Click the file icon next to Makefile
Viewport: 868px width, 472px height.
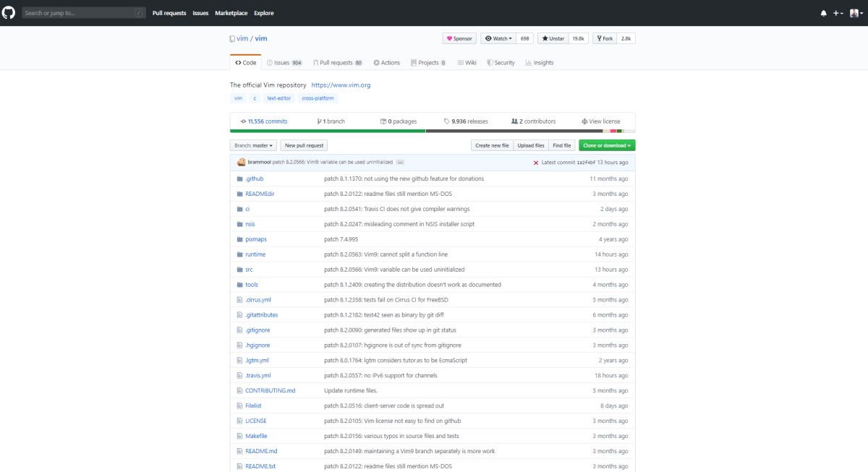click(x=239, y=436)
